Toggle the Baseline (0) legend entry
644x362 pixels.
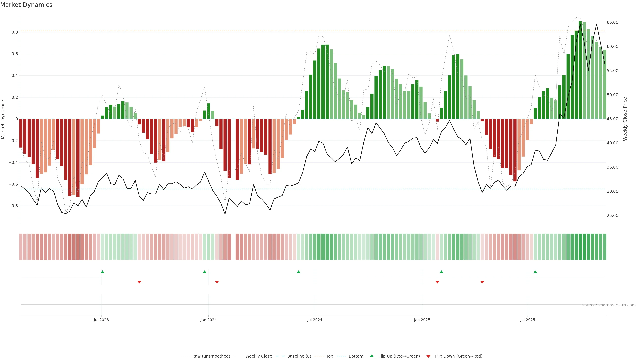tap(299, 356)
